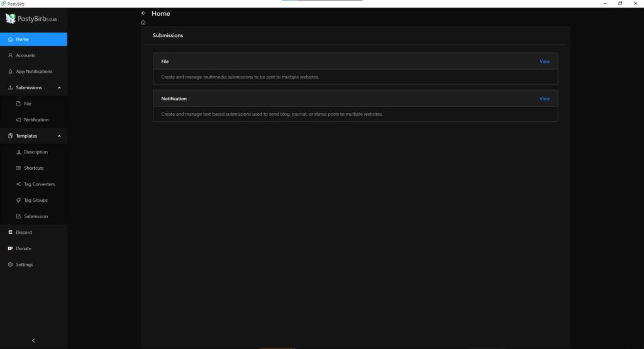Collapse the Submissions menu group chevron
Image resolution: width=644 pixels, height=349 pixels.
pos(59,88)
